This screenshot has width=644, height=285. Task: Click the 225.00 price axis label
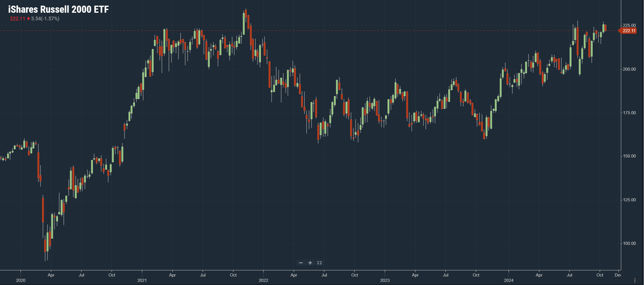coord(629,25)
